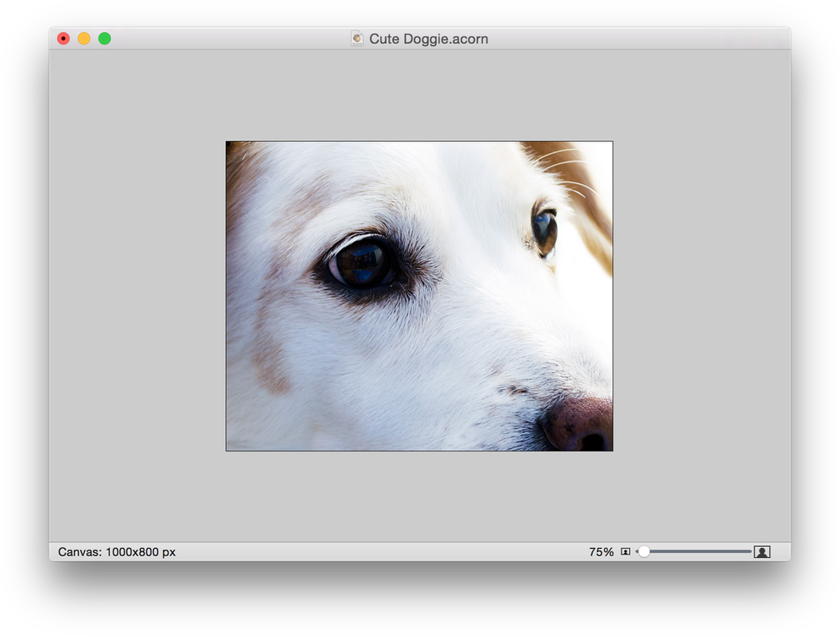The image size is (840, 637).
Task: Click the '75%' zoom level indicator
Action: click(x=600, y=551)
